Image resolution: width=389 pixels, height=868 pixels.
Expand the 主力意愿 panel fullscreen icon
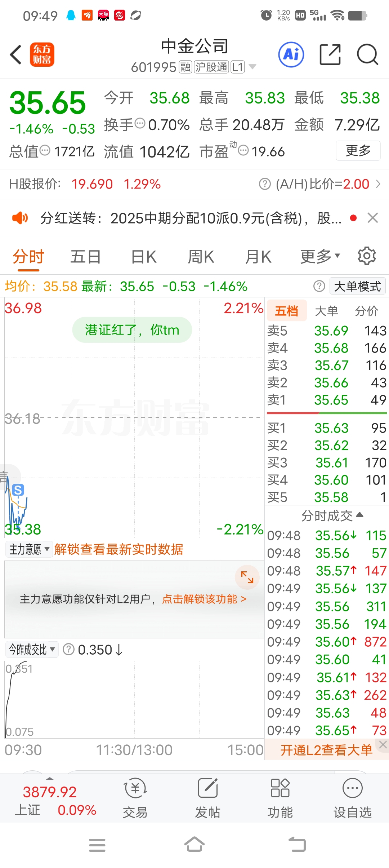[247, 577]
